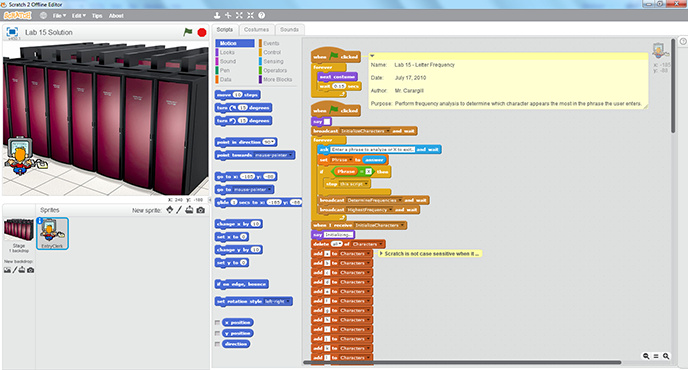This screenshot has width=688, height=370.
Task: Switch stage to full screen mode
Action: tap(12, 32)
